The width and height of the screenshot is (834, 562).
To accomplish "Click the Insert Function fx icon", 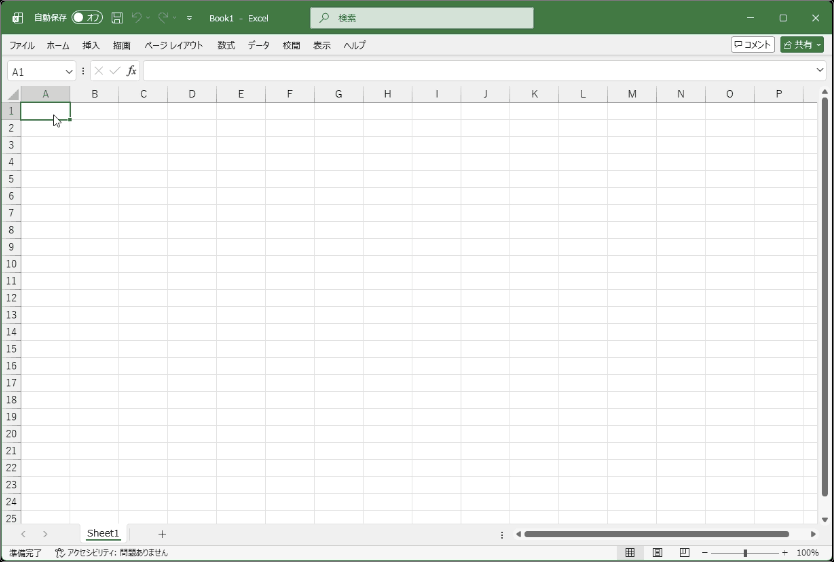I will click(131, 71).
